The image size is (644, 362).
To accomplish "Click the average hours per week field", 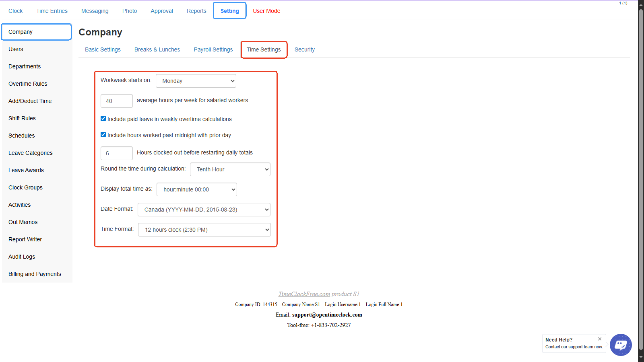I will click(x=116, y=101).
